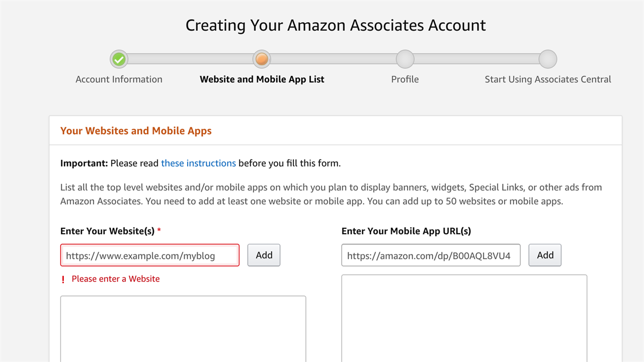
Task: Click inside the added websites list box
Action: click(x=183, y=329)
